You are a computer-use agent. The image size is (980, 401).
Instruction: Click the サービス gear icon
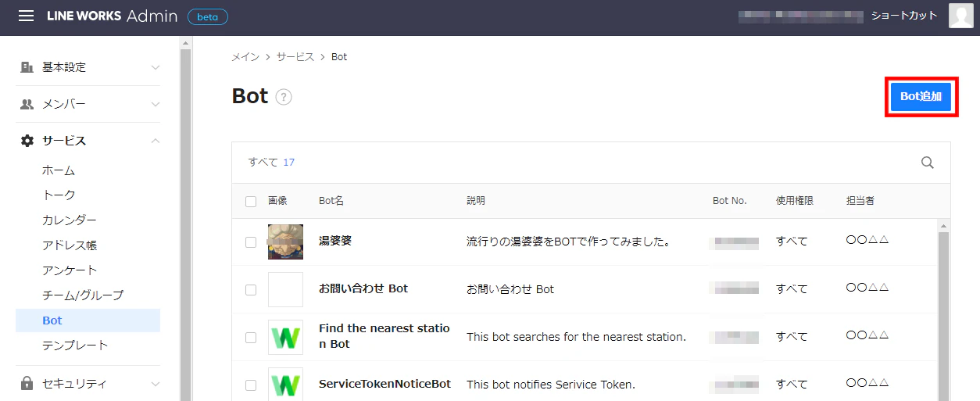[27, 141]
